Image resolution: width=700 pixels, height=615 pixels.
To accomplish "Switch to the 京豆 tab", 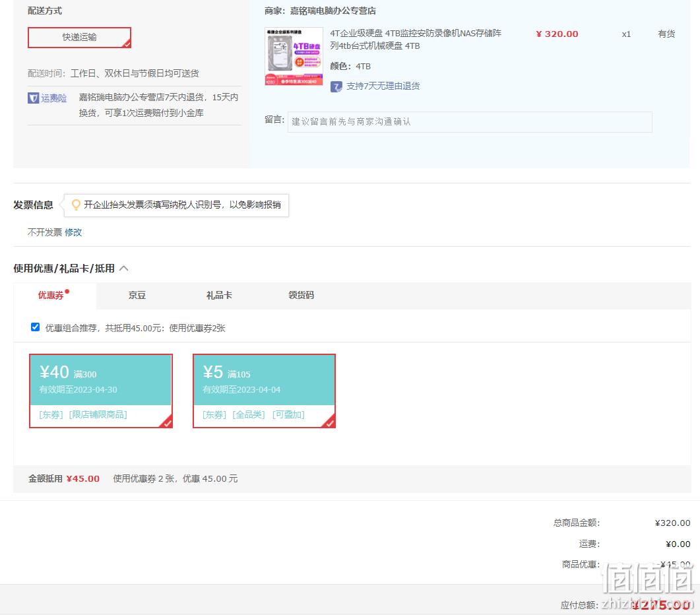I will click(x=137, y=295).
